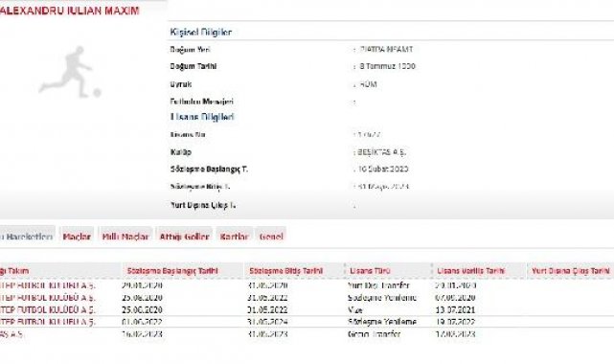Screen dimensions: 614x364
Task: Click the Lisans Veriliş Tarihi column header
Action: tap(471, 271)
